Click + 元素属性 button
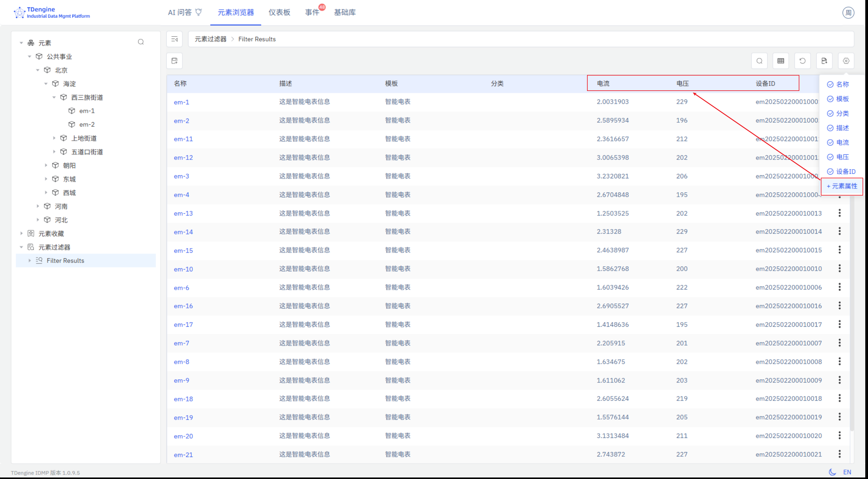The width and height of the screenshot is (868, 479). click(x=842, y=186)
